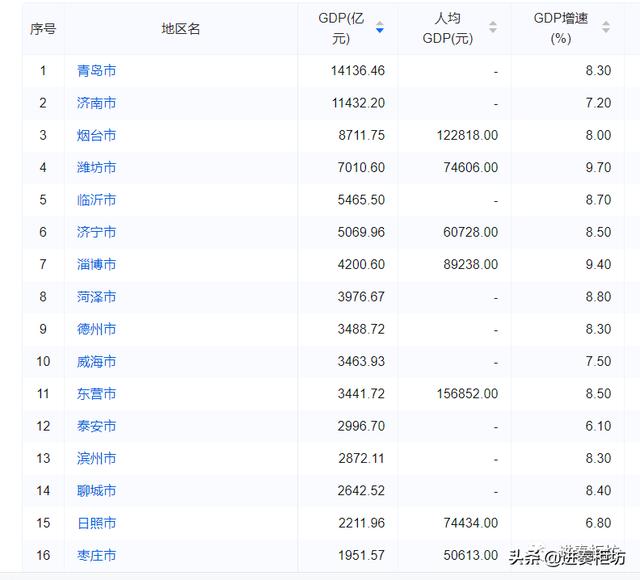The image size is (640, 580).
Task: Open 枣庄市 link
Action: [96, 555]
